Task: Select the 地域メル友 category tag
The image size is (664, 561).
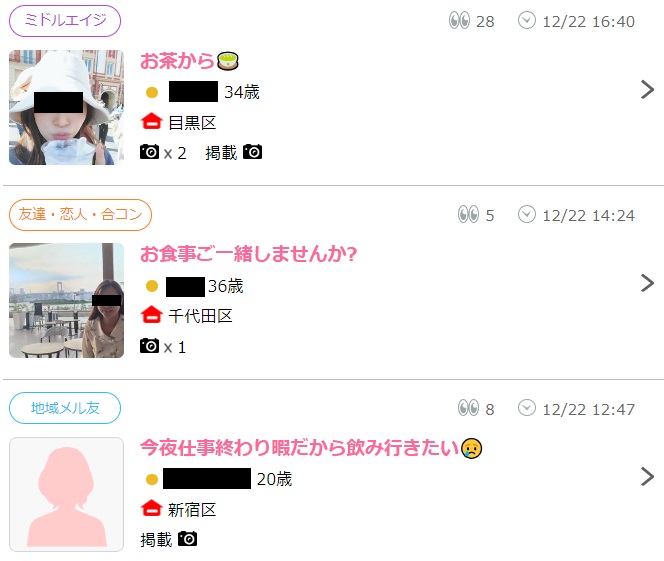Action: pos(65,408)
